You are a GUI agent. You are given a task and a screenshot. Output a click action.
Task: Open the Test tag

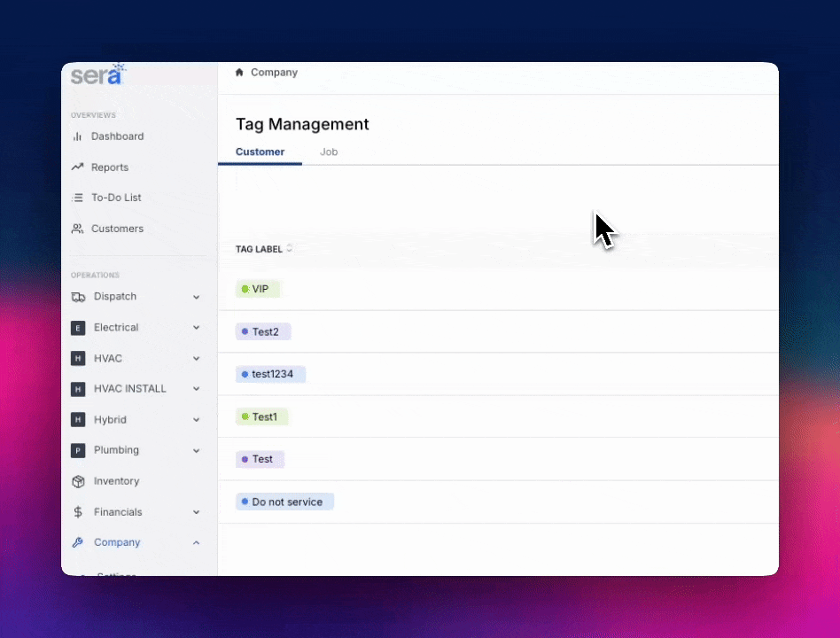coord(260,459)
